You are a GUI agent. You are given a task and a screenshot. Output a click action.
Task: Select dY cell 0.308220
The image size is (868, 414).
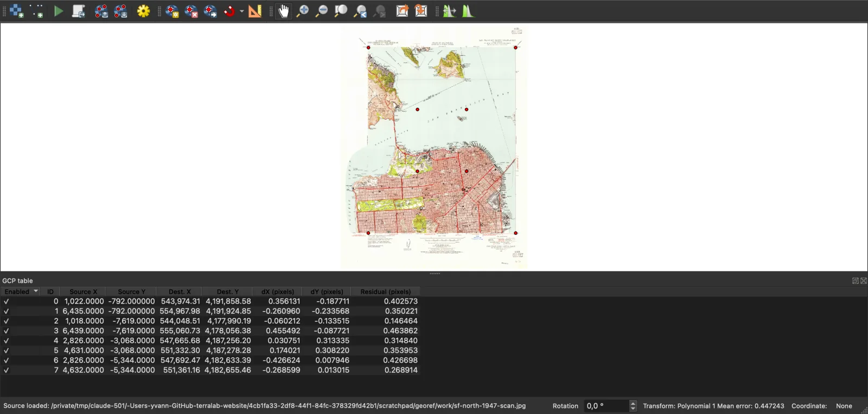pos(327,351)
